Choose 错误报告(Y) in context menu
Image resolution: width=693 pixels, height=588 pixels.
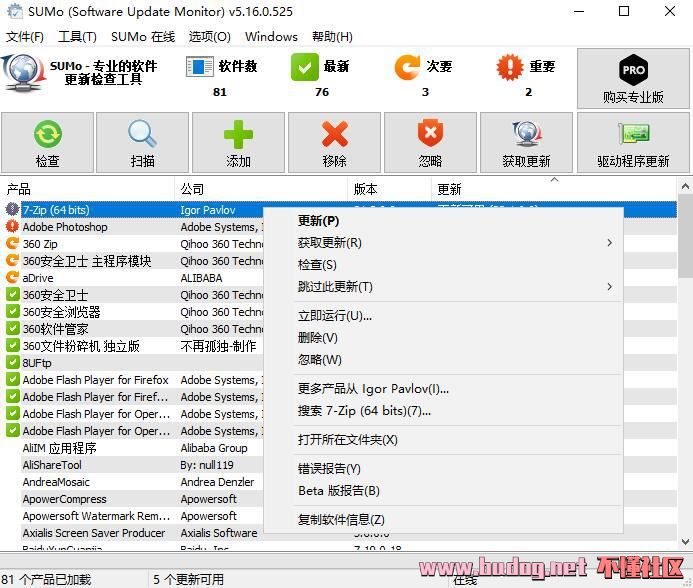(443, 469)
